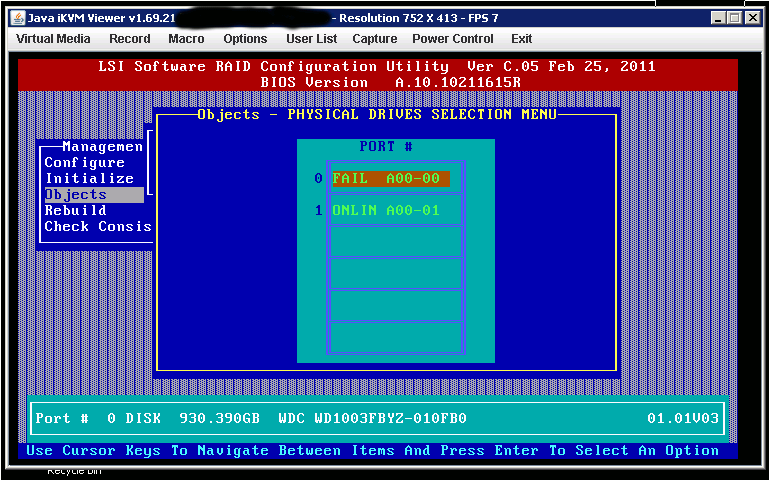769x480 pixels.
Task: Select the FAIL A00-00 drive on port 0
Action: pos(391,179)
